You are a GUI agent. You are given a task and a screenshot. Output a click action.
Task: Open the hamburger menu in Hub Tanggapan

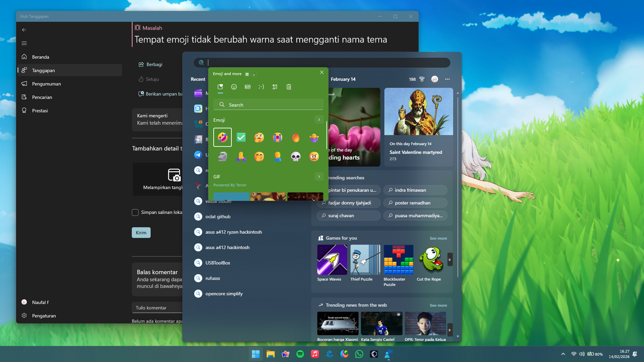[x=24, y=43]
